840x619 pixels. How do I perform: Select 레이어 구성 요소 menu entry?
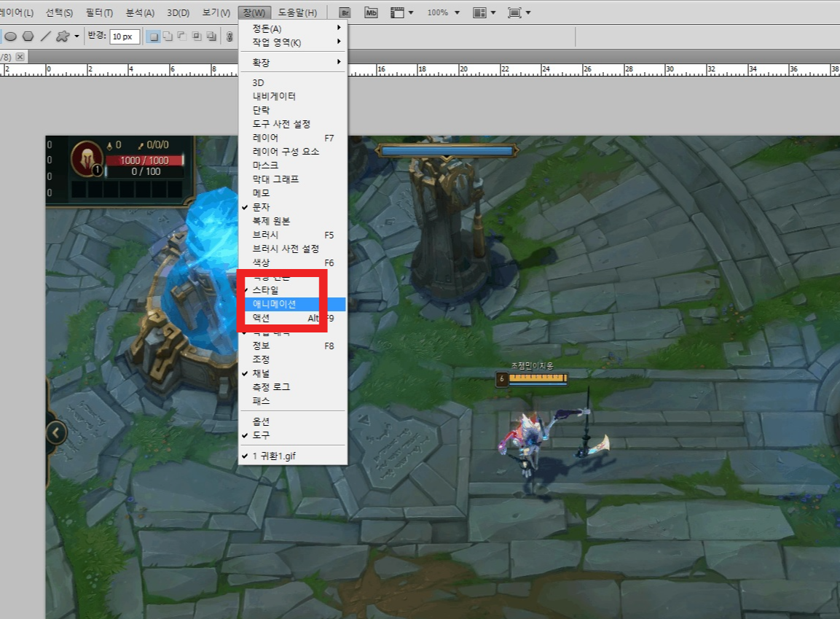(x=293, y=152)
